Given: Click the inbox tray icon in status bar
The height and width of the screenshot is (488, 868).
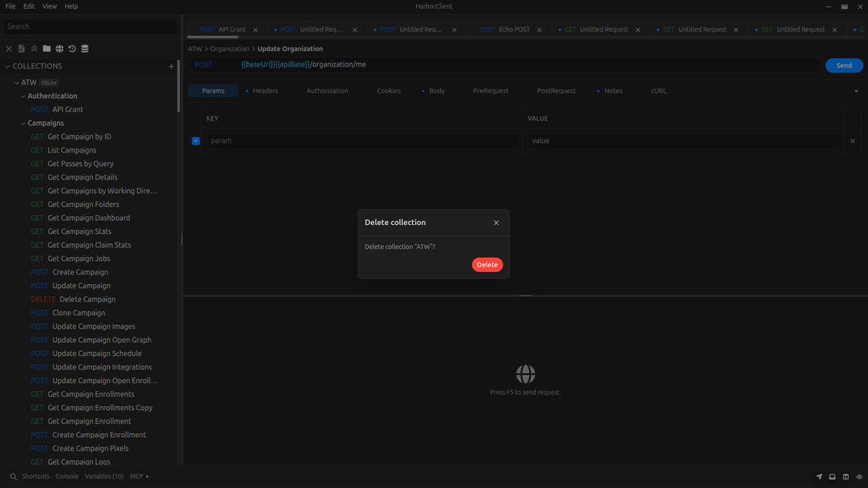Looking at the screenshot, I should point(833,477).
